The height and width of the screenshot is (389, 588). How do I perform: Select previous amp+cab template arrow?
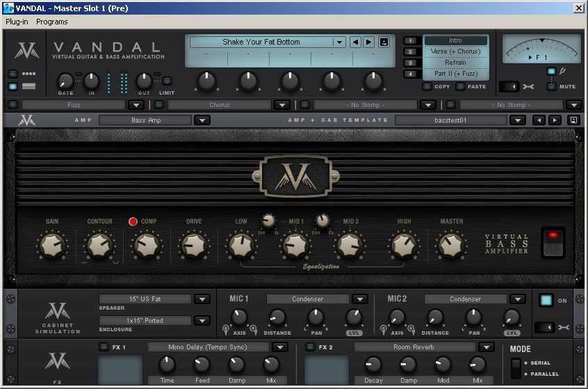[539, 120]
